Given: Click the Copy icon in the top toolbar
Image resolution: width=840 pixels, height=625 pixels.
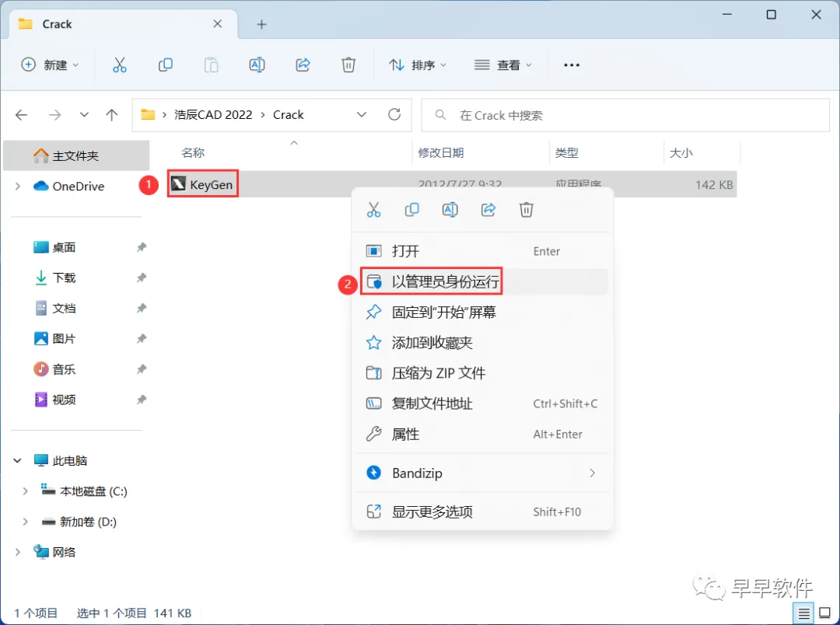Looking at the screenshot, I should tap(166, 65).
